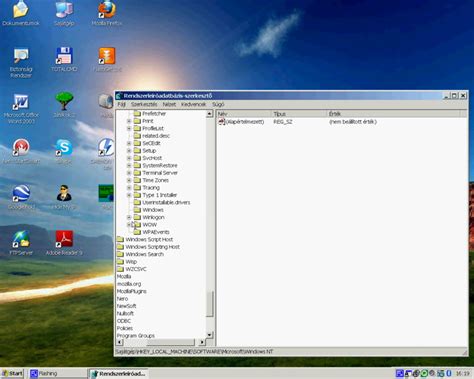The image size is (474, 379).
Task: Select the Windows Scripting Host key
Action: tap(152, 247)
